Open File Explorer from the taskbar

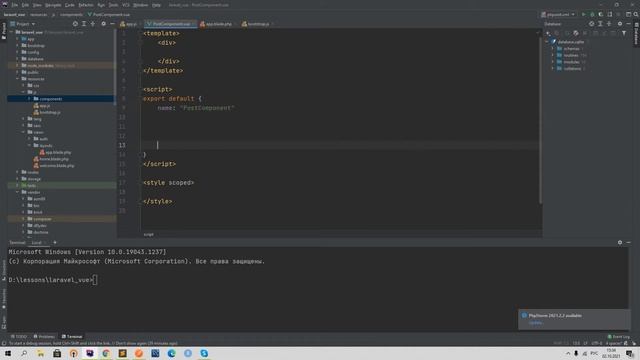point(40,353)
